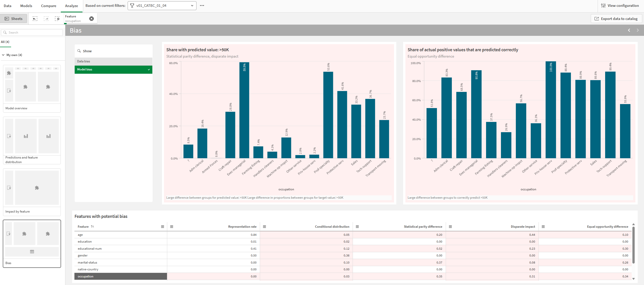Toggle sort order on the Feature column

[92, 226]
